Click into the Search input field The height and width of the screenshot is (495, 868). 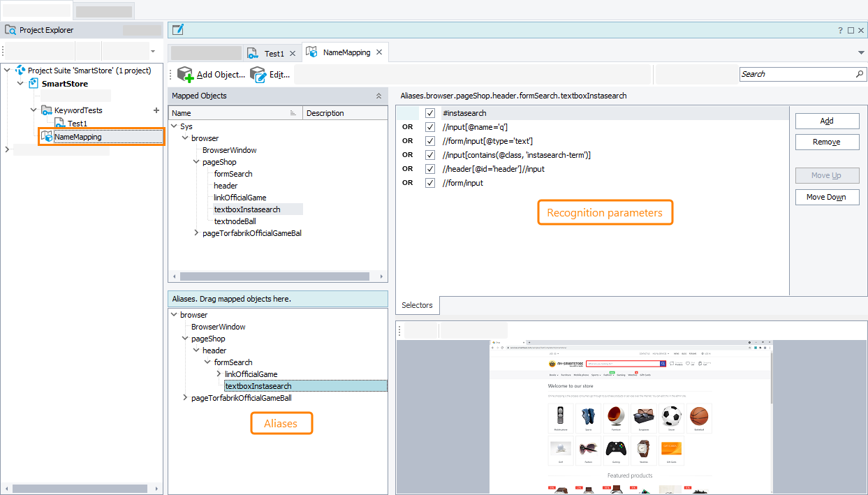click(796, 74)
